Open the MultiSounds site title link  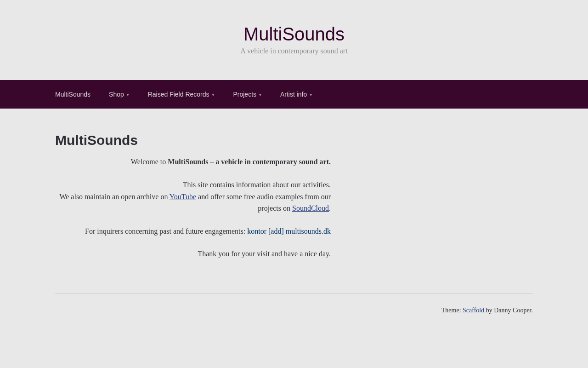294,34
